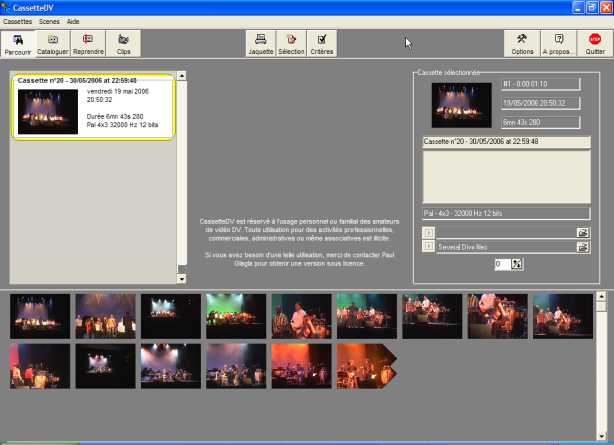Select seventh top-row scene thumbnail
This screenshot has height=445, width=614.
coord(432,316)
